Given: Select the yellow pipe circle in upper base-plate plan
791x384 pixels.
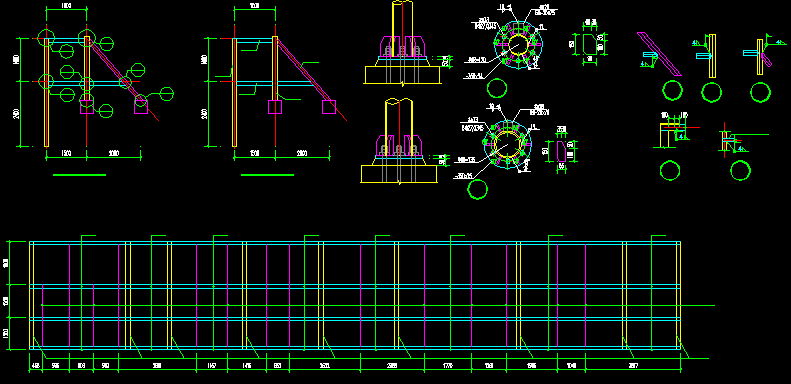Looking at the screenshot, I should [x=517, y=44].
